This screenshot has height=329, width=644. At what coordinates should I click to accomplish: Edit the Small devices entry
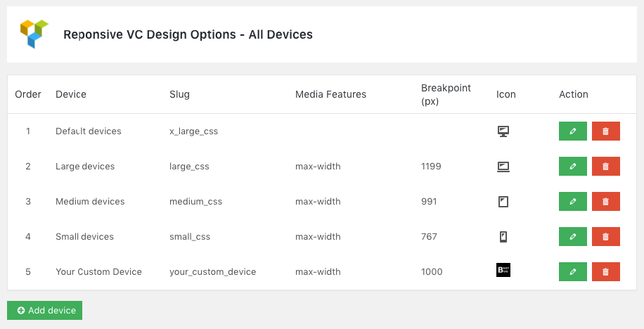coord(572,237)
